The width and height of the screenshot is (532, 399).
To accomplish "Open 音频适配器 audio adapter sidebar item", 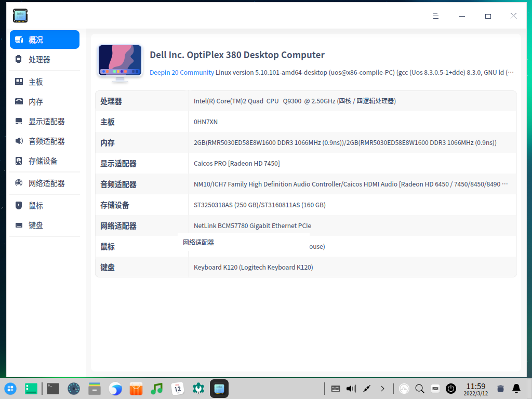I will pyautogui.click(x=45, y=141).
